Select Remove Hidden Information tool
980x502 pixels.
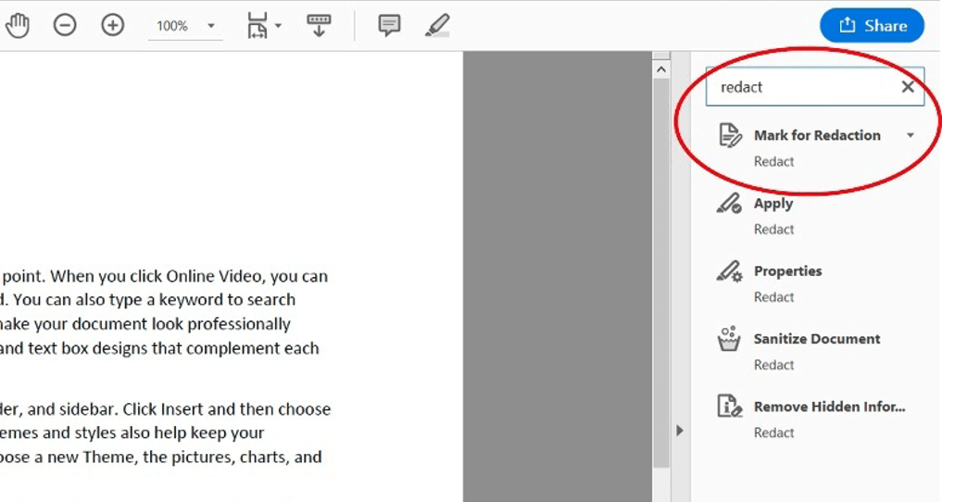coord(828,407)
